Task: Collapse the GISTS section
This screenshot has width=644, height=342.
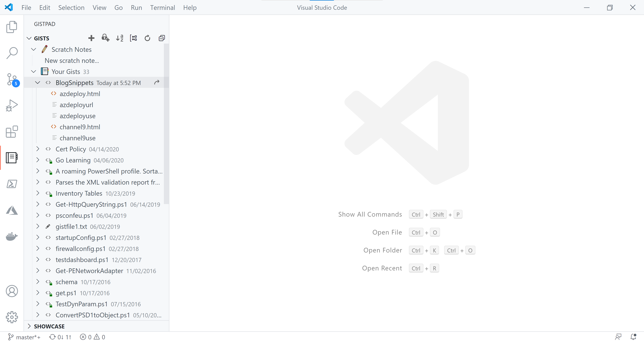Action: point(29,38)
